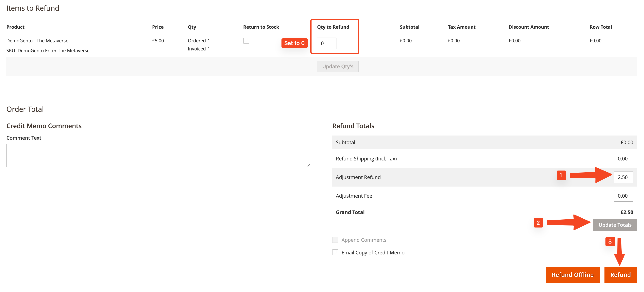
Task: Click the red step 2 badge
Action: [x=538, y=222]
